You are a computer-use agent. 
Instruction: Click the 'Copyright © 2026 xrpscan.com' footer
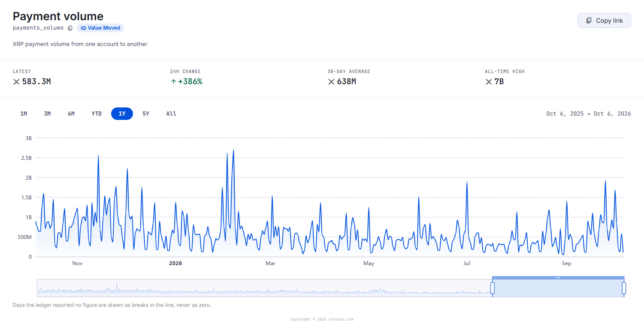[322, 319]
